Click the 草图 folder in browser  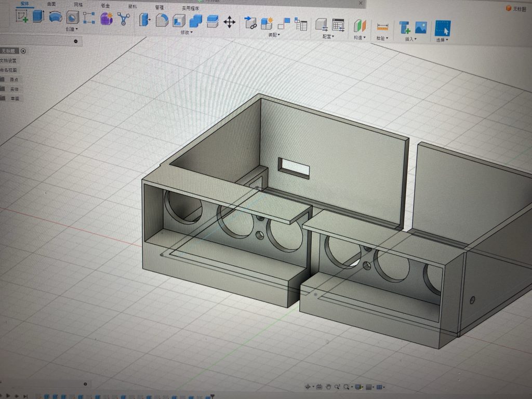tap(15, 98)
